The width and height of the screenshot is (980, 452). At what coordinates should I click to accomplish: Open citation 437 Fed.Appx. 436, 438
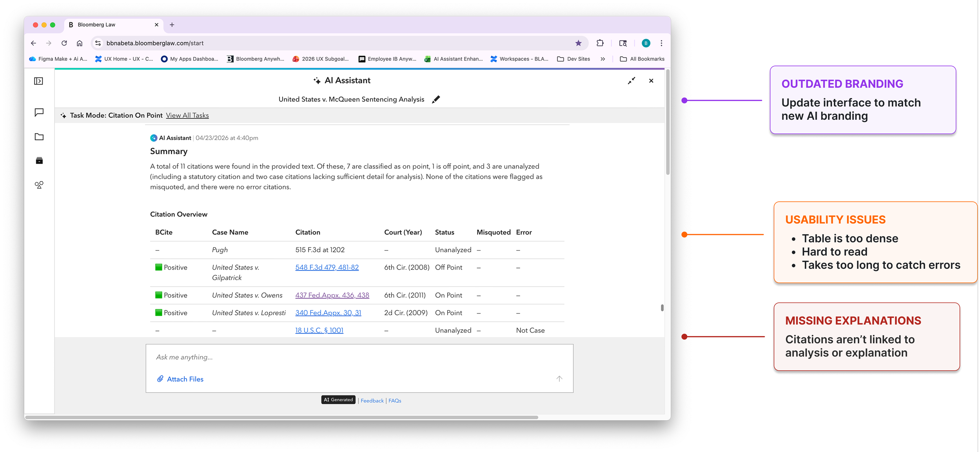pyautogui.click(x=332, y=295)
